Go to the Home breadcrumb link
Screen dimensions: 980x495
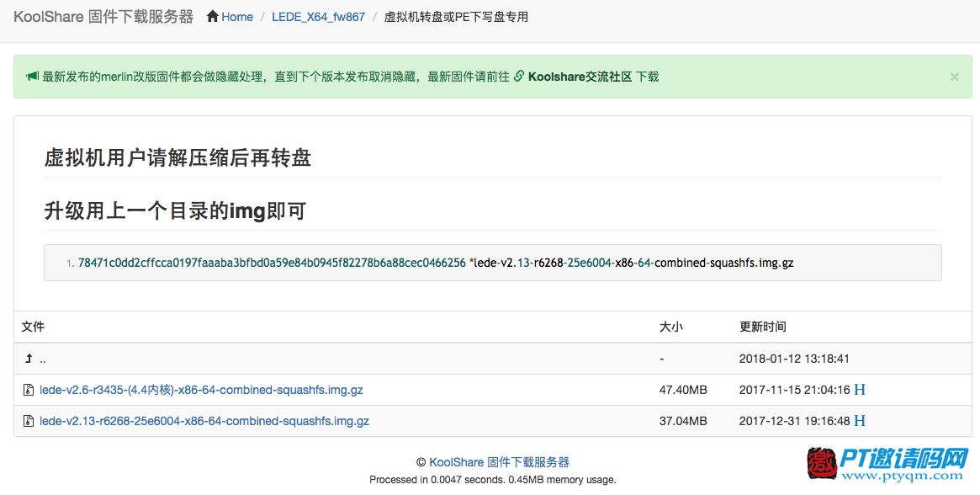(x=237, y=17)
